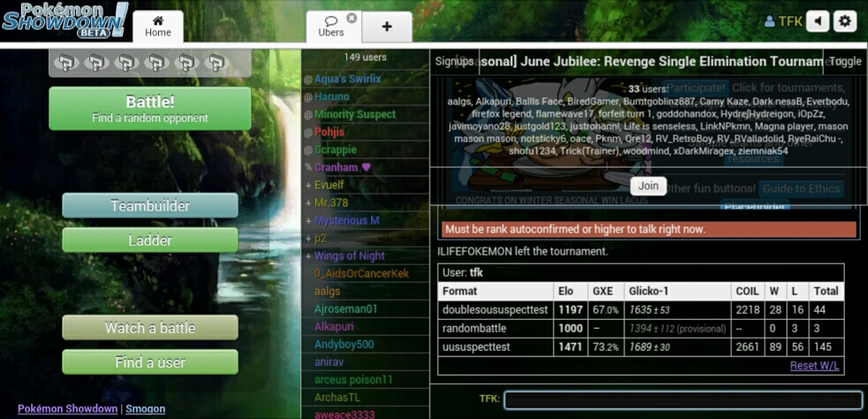Click the COIL column header
Viewport: 868px width, 419px height.
pyautogui.click(x=747, y=291)
